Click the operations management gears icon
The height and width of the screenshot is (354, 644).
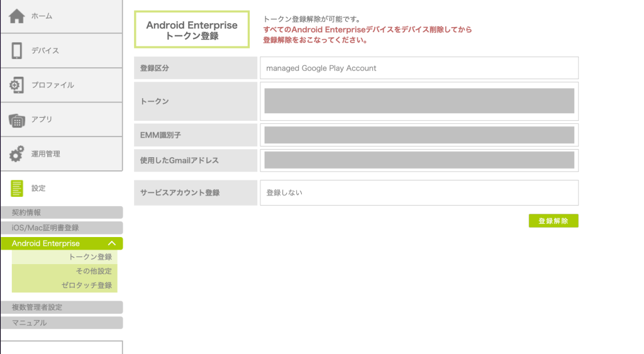(x=17, y=154)
